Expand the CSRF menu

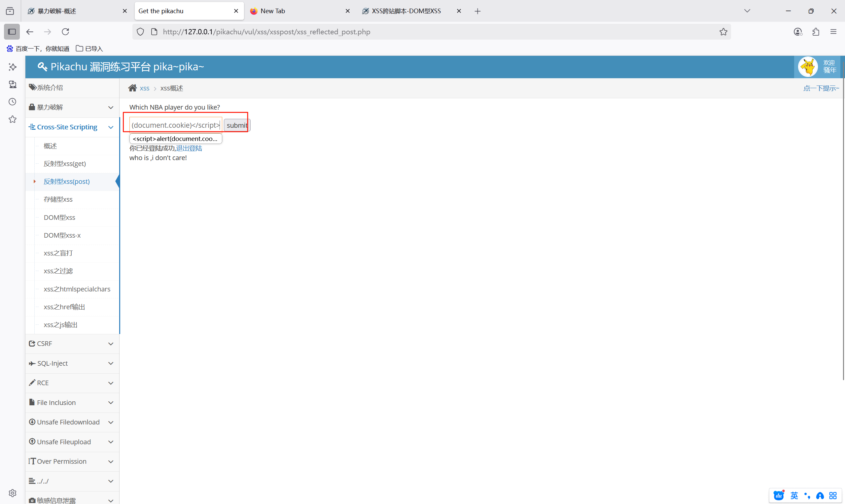72,344
